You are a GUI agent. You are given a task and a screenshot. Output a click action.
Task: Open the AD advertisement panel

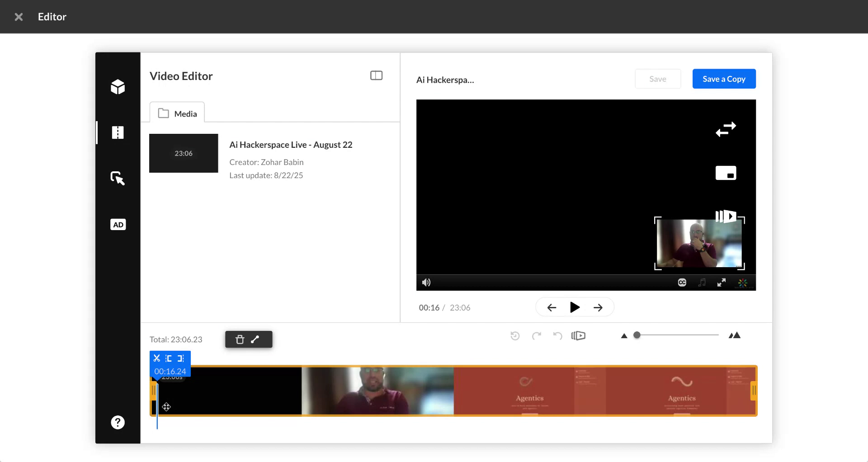click(118, 225)
